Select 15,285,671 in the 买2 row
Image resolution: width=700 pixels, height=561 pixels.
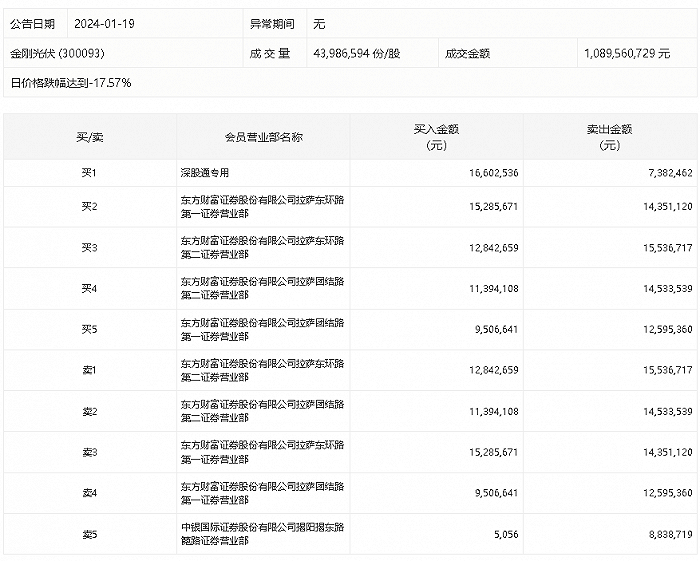pos(494,207)
